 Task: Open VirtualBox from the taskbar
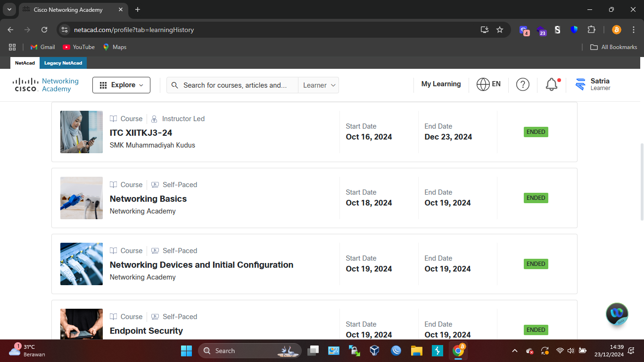(x=375, y=351)
